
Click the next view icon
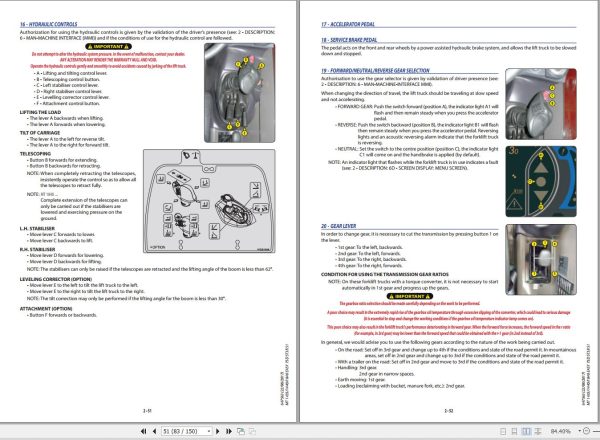click(253, 431)
